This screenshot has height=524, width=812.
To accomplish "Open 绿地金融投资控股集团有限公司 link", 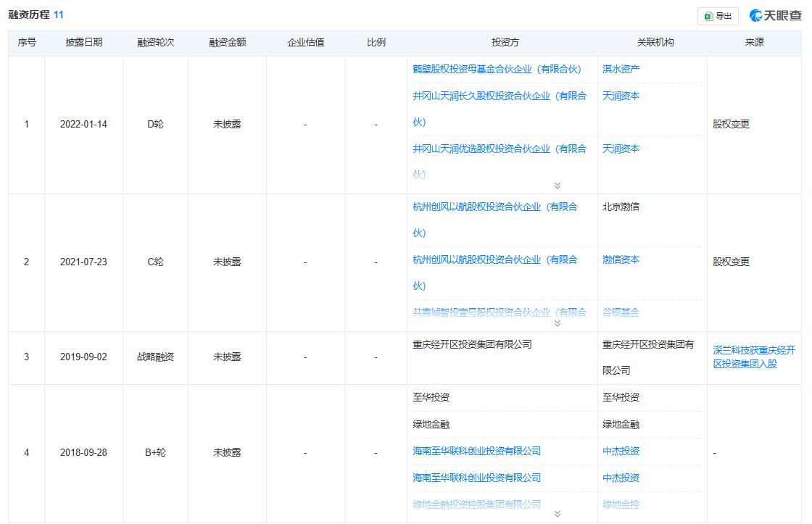I will [476, 504].
